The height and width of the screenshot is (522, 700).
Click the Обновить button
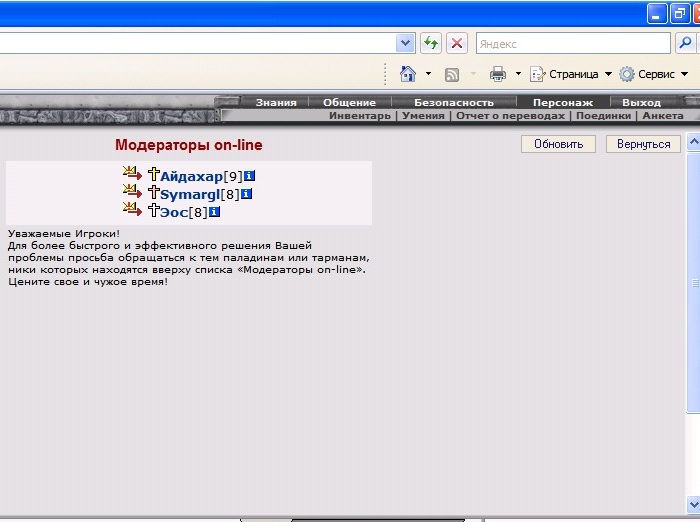tap(558, 144)
